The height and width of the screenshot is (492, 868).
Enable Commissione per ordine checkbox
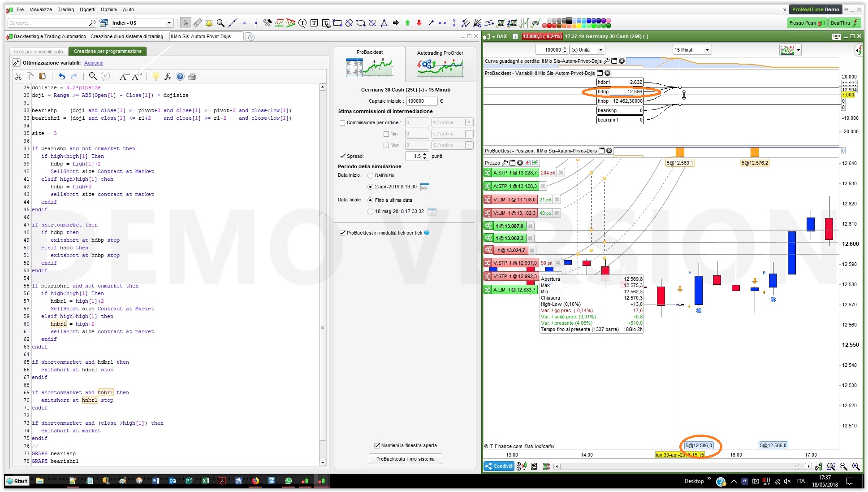342,122
